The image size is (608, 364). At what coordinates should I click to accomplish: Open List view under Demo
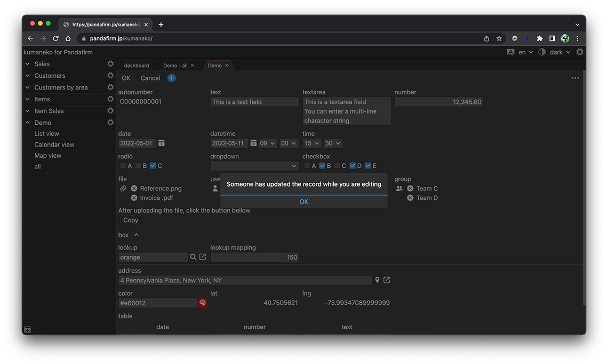[x=47, y=134]
